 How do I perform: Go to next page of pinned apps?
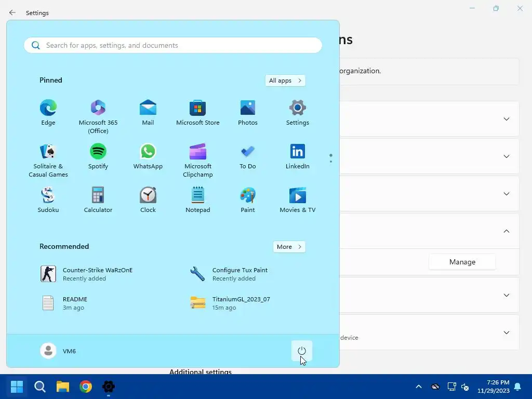(x=331, y=162)
